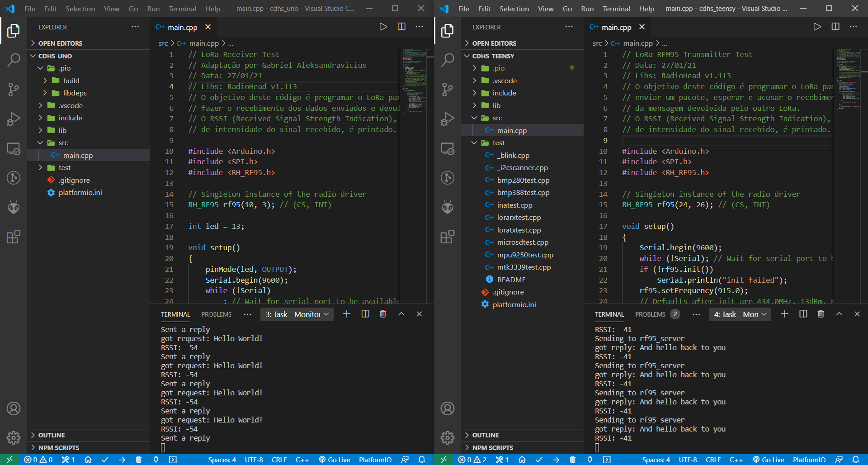Open Source Control in left cdhs_uno window
Viewport: 868px width, 465px height.
(x=14, y=89)
